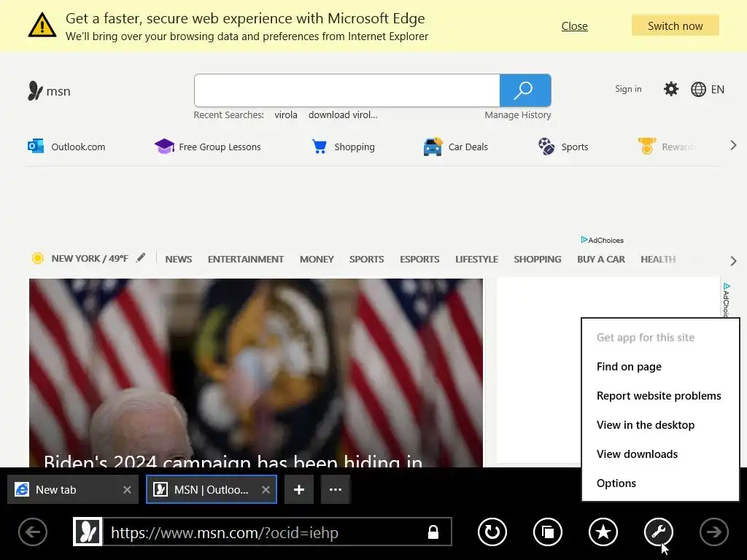
Task: Click Sign in link
Action: 628,89
